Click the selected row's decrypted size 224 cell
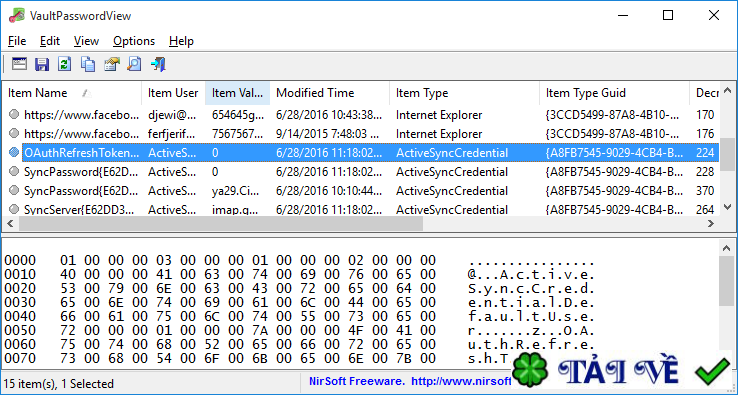The image size is (738, 395). [x=705, y=153]
